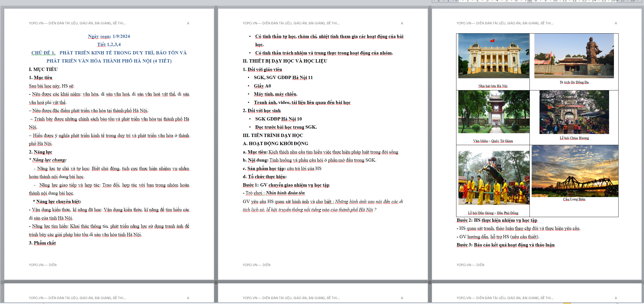Click the italic text '* Năng lực chung:'
Screen dimensions: 644x304
(48, 160)
